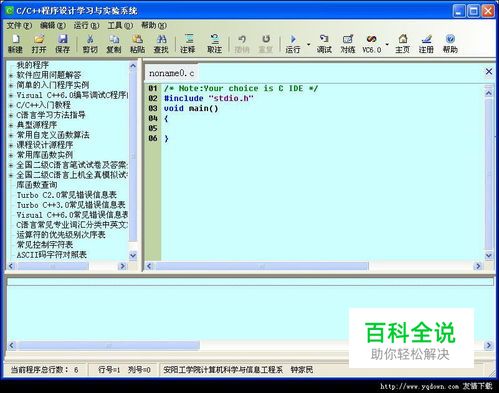Click the 保存 (Save) disk icon

[62, 44]
